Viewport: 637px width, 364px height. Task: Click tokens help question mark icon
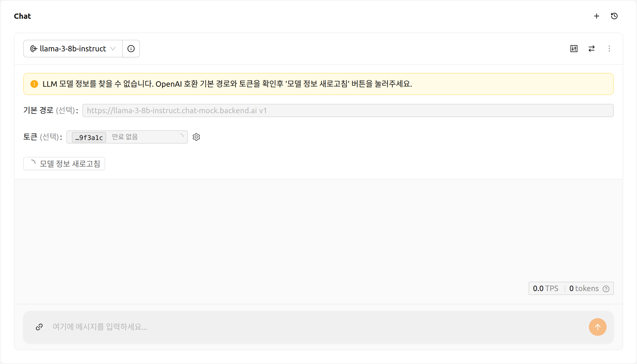(606, 289)
